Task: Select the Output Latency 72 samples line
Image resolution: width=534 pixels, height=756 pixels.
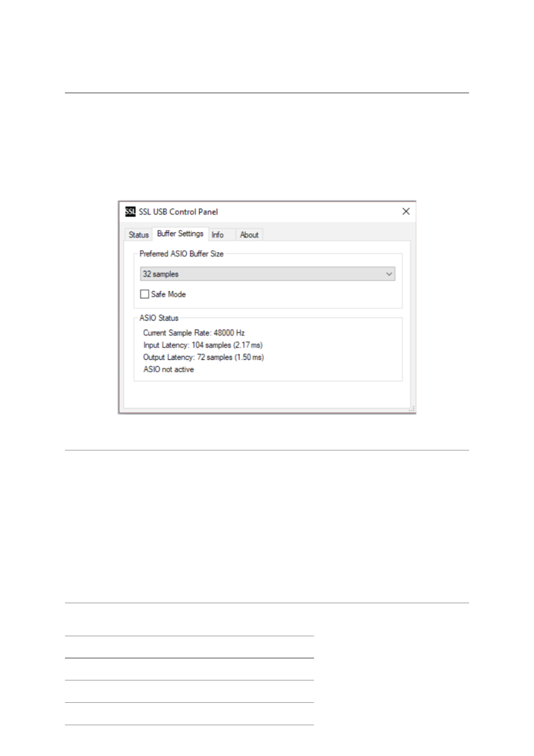Action: (x=203, y=357)
